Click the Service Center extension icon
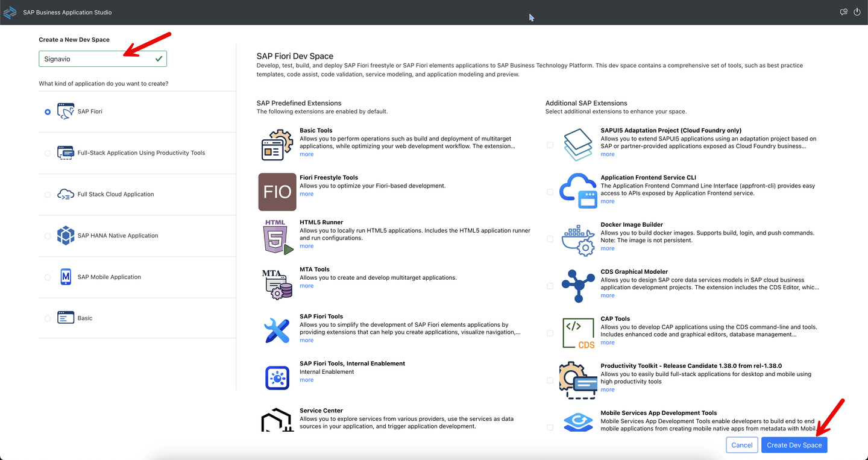 tap(277, 420)
